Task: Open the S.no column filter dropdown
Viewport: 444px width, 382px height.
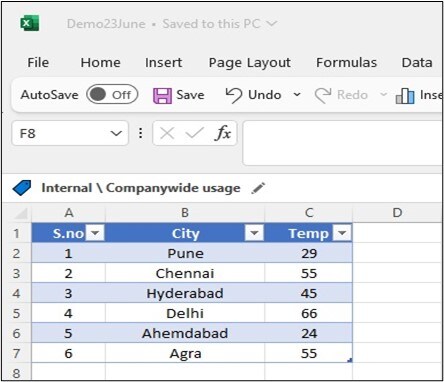Action: tap(95, 233)
